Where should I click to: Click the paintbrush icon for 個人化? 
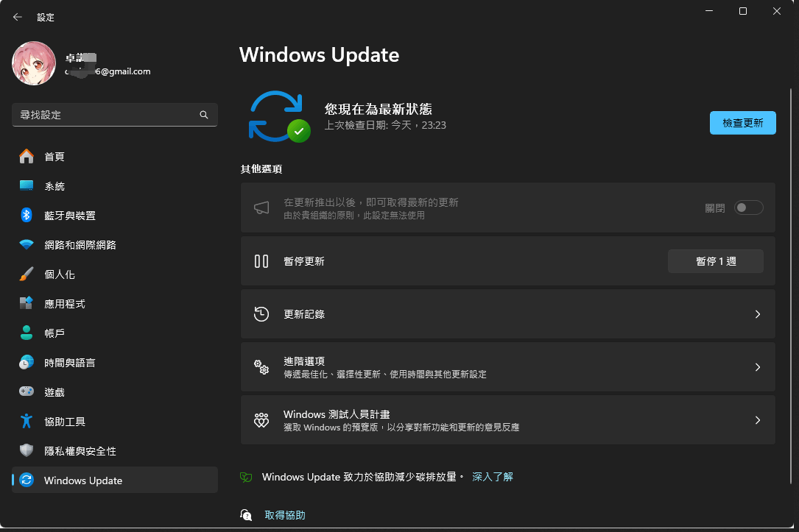(x=27, y=274)
